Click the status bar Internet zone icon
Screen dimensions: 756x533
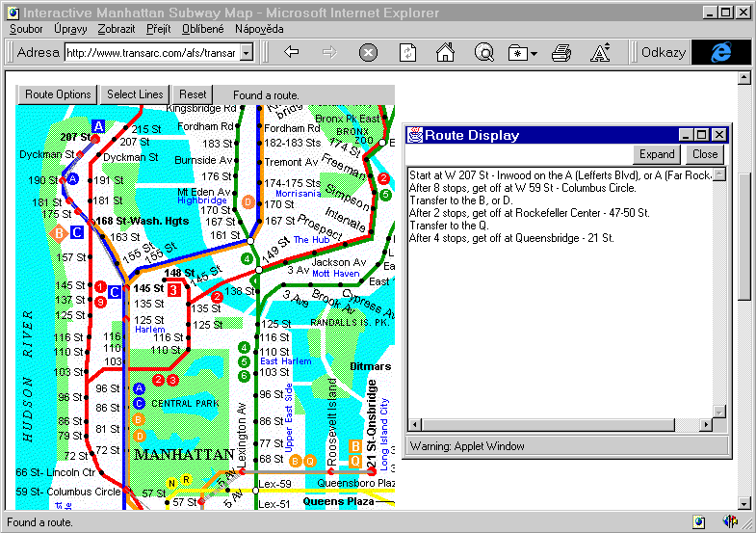point(698,521)
